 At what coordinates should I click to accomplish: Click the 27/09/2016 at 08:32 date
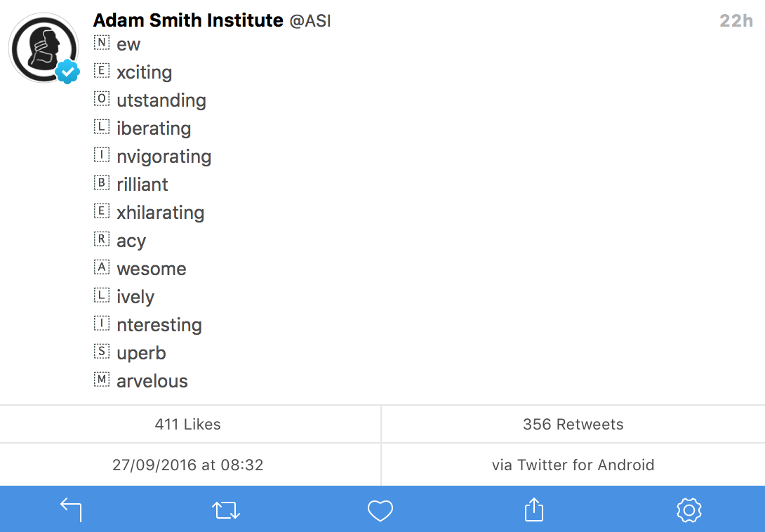coord(188,465)
